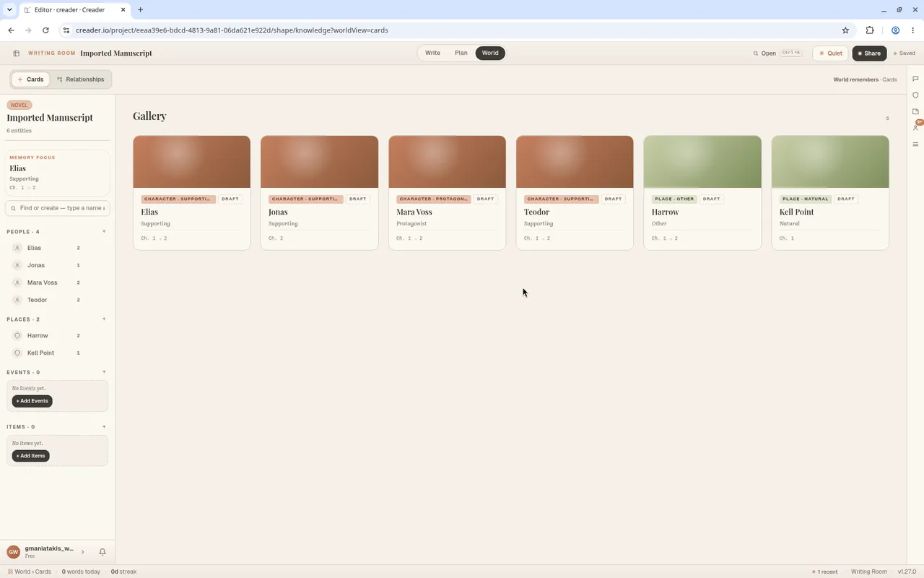The image size is (924, 578).
Task: Add a new person with the People plus
Action: 104,232
